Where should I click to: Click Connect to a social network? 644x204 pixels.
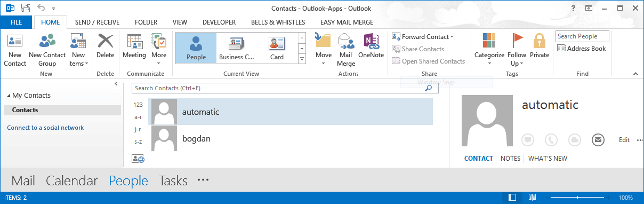tap(45, 128)
